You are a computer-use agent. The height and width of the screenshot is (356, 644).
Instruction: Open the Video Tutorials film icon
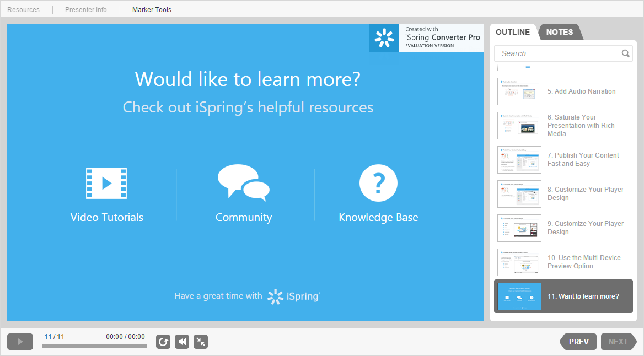106,183
